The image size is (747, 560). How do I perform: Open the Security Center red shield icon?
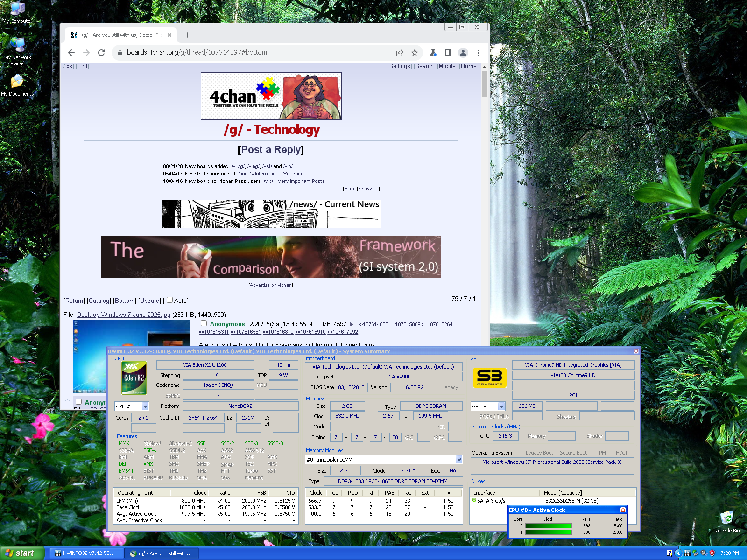712,553
